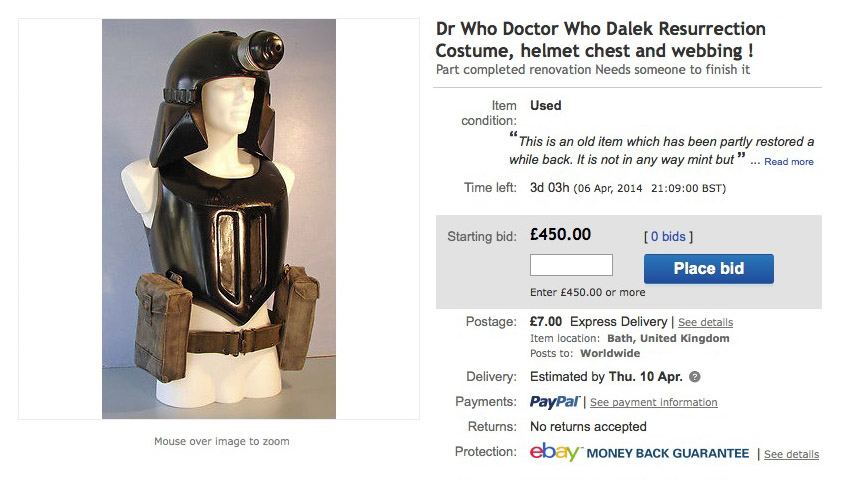841x483 pixels.
Task: Click the No returns accepted text
Action: point(588,427)
